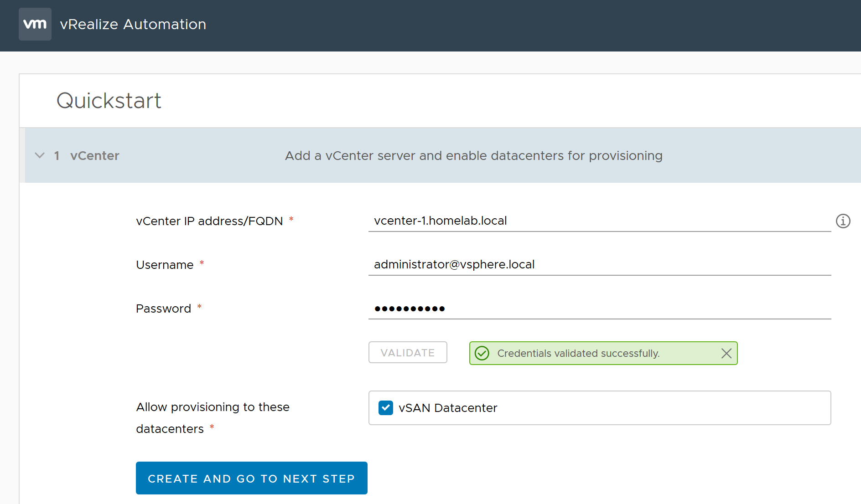
Task: Click the 'vCenter IP address/FQDN' label
Action: (x=209, y=221)
